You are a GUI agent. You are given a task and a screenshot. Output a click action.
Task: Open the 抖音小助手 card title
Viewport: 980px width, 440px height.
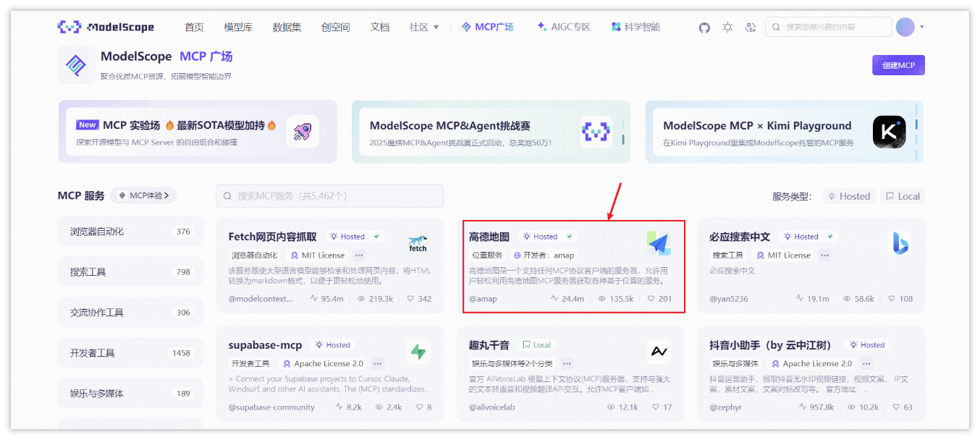click(770, 345)
